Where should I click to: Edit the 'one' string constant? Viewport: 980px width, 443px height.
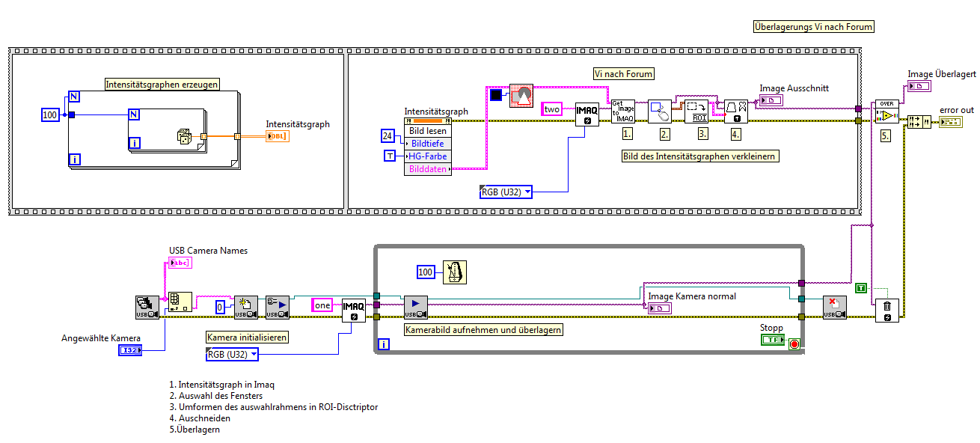click(x=323, y=305)
